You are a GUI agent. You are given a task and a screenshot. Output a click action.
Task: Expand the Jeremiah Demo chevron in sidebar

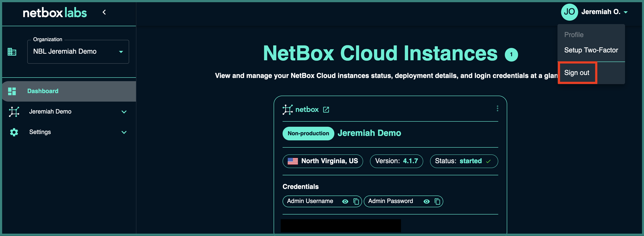tap(124, 112)
